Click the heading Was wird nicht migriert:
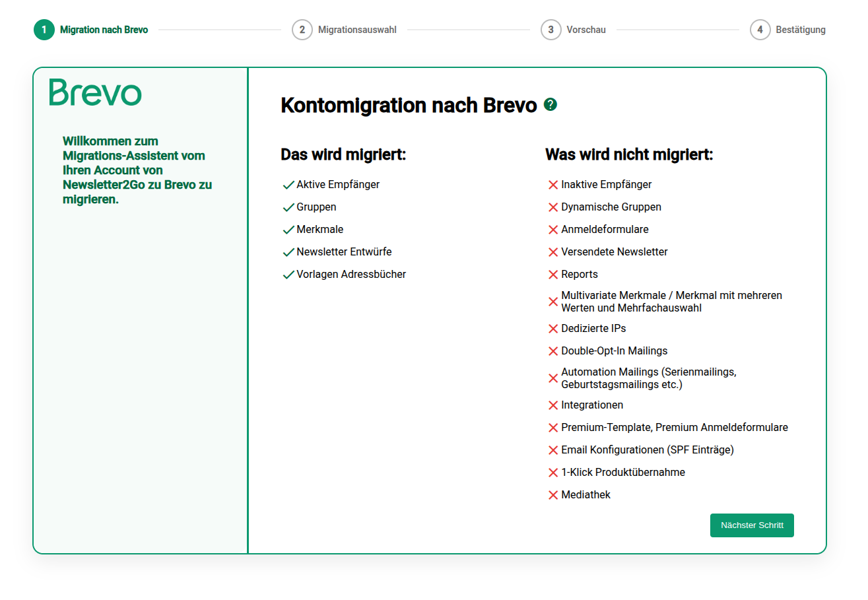 coord(629,154)
